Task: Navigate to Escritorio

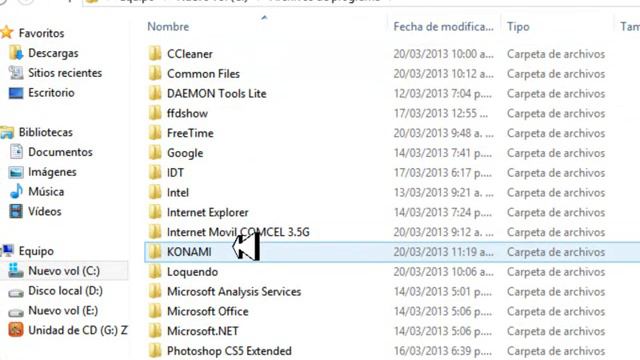Action: [x=51, y=93]
